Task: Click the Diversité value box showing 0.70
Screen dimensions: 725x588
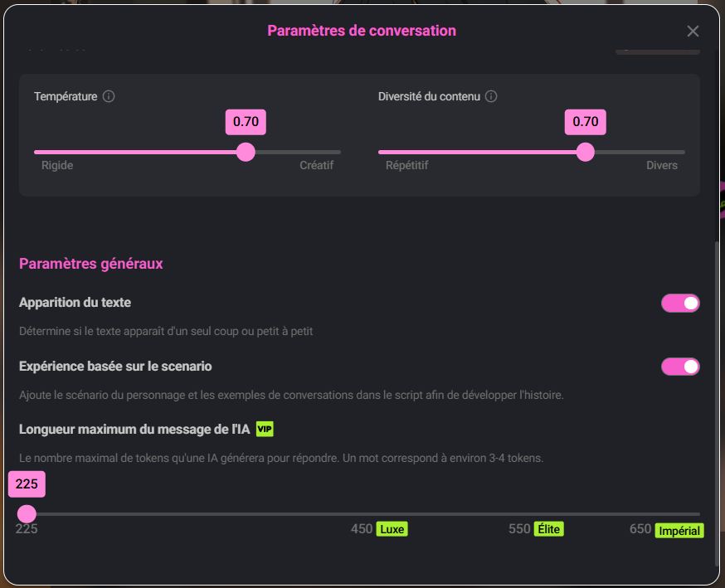Action: tap(586, 122)
